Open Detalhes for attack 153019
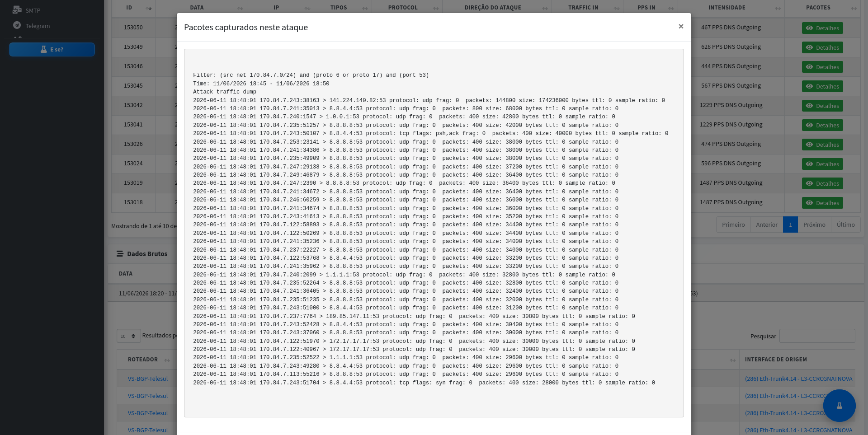868x435 pixels. (x=822, y=183)
